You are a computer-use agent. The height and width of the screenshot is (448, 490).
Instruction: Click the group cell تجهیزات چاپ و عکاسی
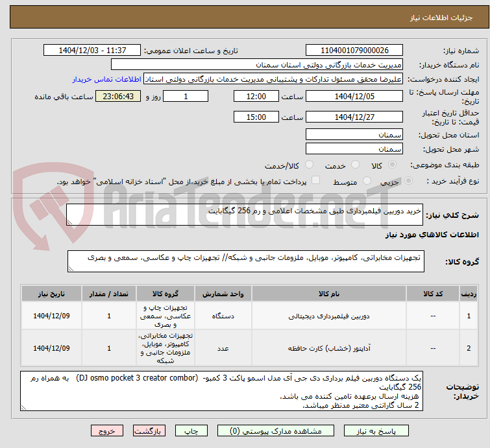[165, 316]
